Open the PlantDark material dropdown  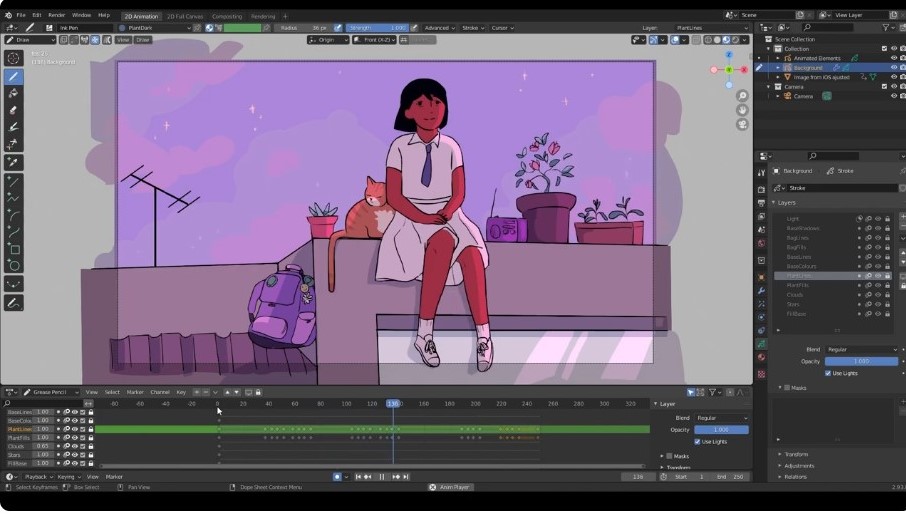pos(154,28)
